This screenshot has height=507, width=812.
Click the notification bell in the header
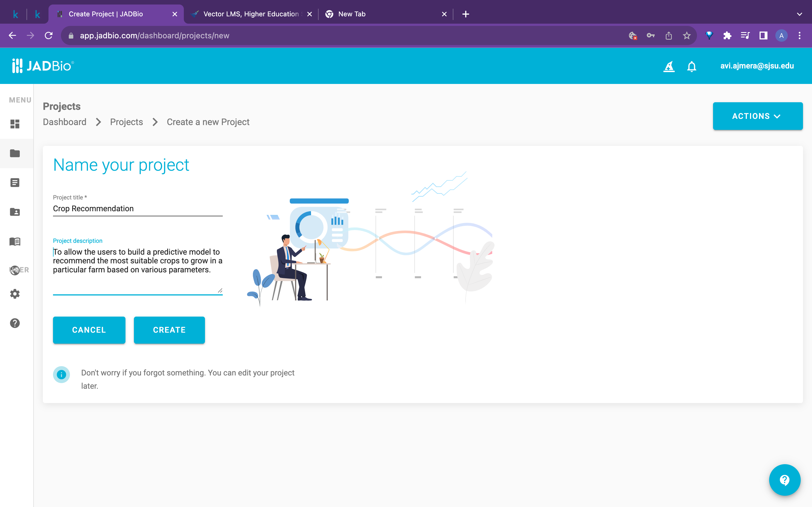click(x=691, y=66)
